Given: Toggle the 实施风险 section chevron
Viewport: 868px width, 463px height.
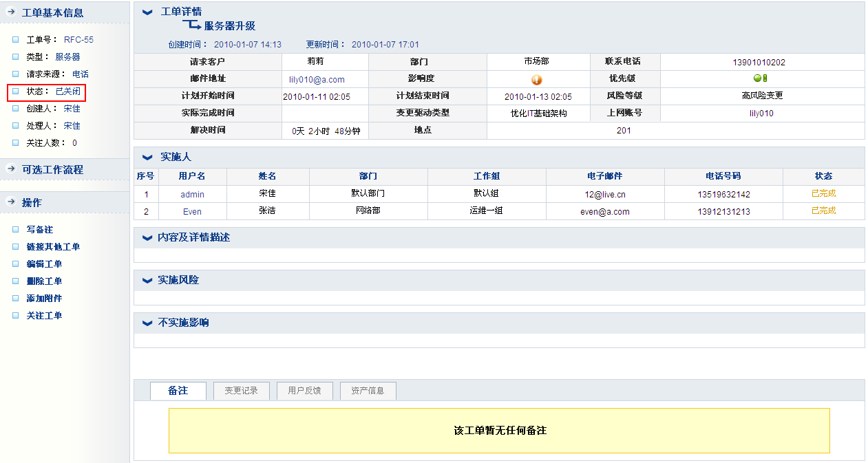Looking at the screenshot, I should (147, 281).
